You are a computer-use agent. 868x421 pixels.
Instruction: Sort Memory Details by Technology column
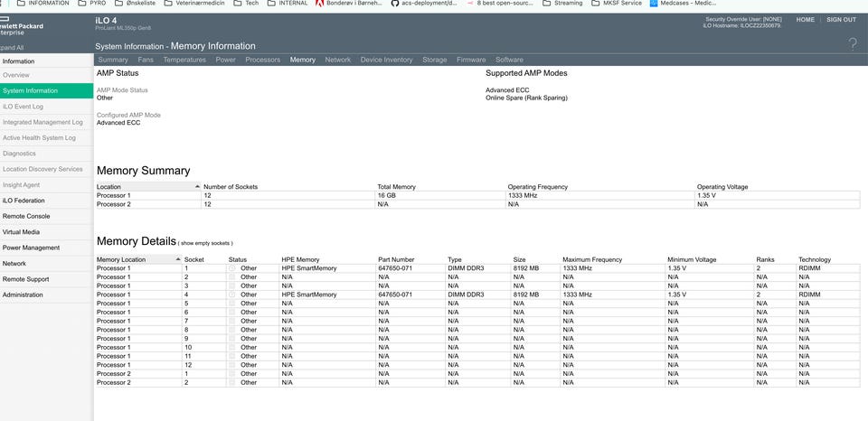tap(815, 259)
